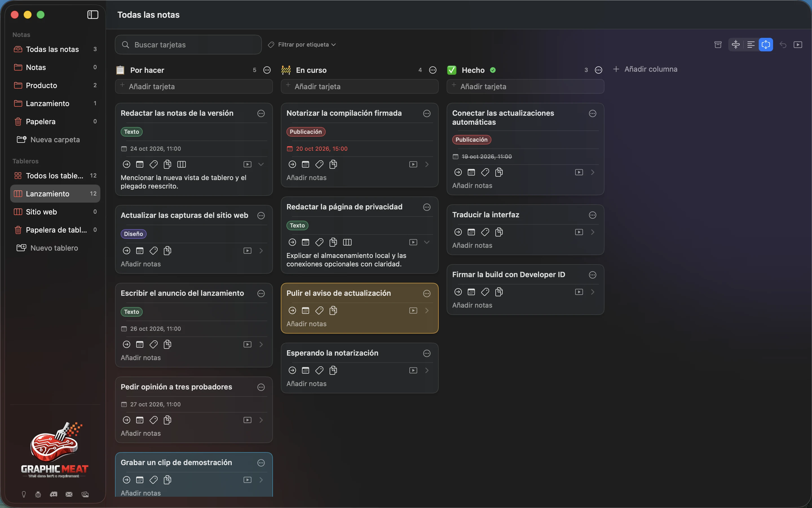Open more menu on Pulir el aviso card

coord(427,294)
